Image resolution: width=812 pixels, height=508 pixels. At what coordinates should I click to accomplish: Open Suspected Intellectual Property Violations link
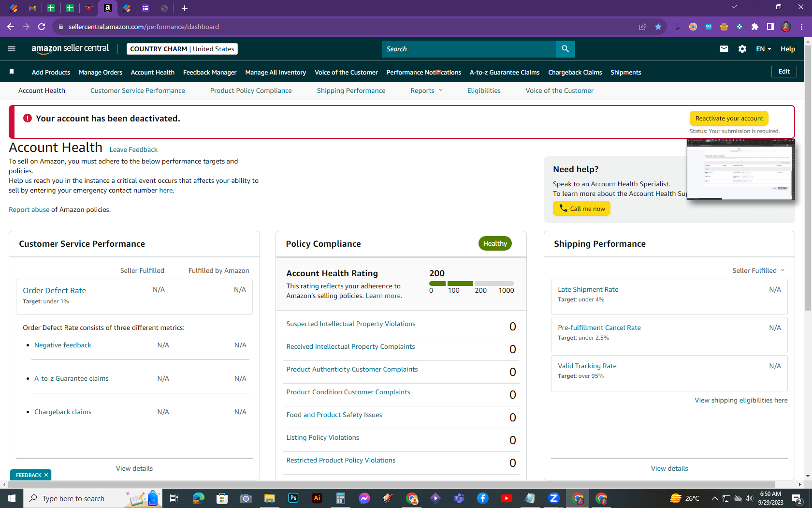point(351,324)
